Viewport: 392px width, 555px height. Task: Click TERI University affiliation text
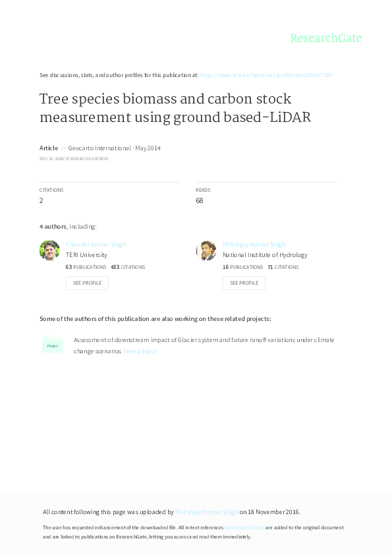click(87, 254)
